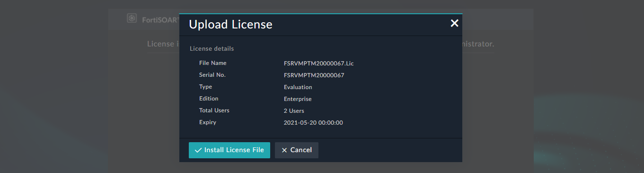Click the Upload License dialog title

pos(230,24)
